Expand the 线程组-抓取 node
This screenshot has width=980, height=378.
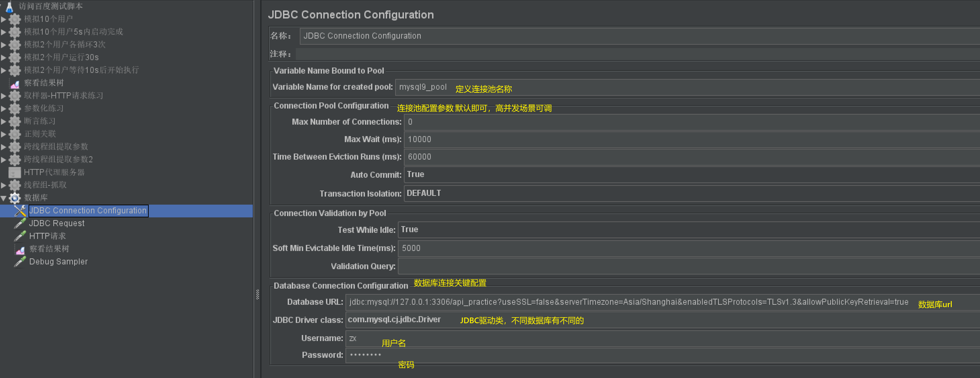click(3, 185)
